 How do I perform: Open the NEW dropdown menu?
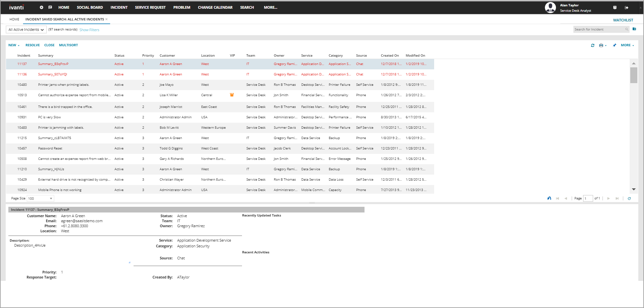pyautogui.click(x=14, y=45)
